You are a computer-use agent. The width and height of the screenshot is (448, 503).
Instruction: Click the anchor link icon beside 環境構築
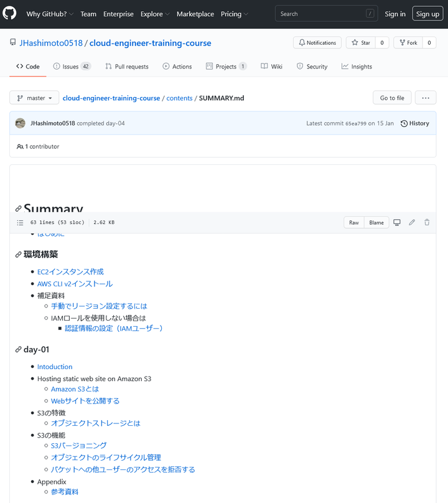[19, 255]
